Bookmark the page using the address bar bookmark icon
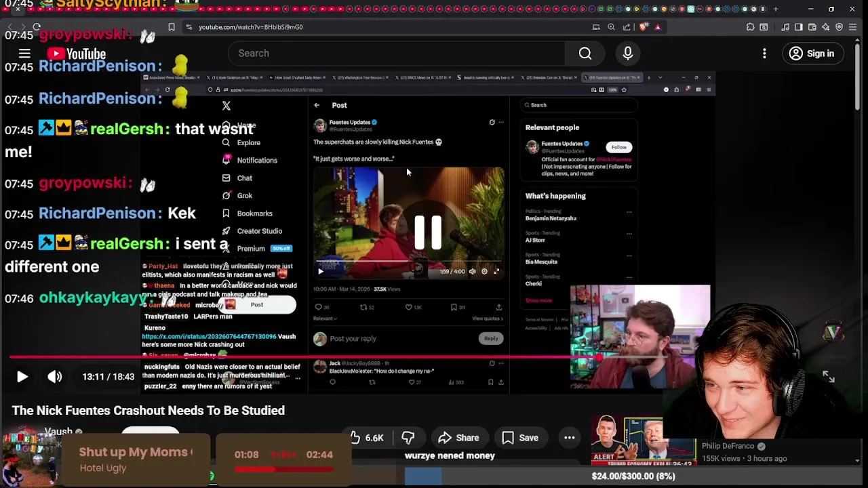Image resolution: width=868 pixels, height=488 pixels. click(172, 27)
